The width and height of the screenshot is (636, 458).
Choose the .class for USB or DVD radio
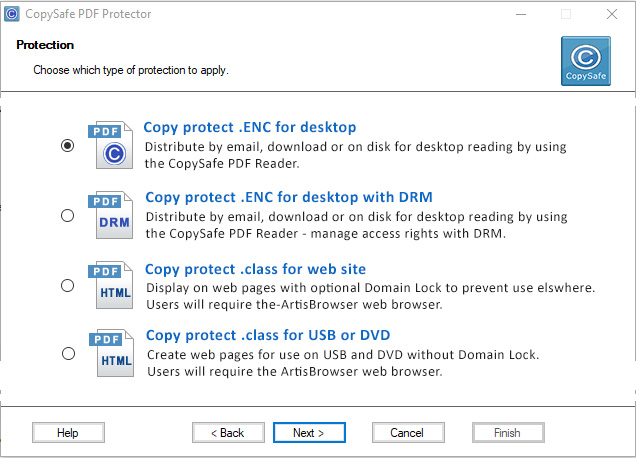pos(69,353)
